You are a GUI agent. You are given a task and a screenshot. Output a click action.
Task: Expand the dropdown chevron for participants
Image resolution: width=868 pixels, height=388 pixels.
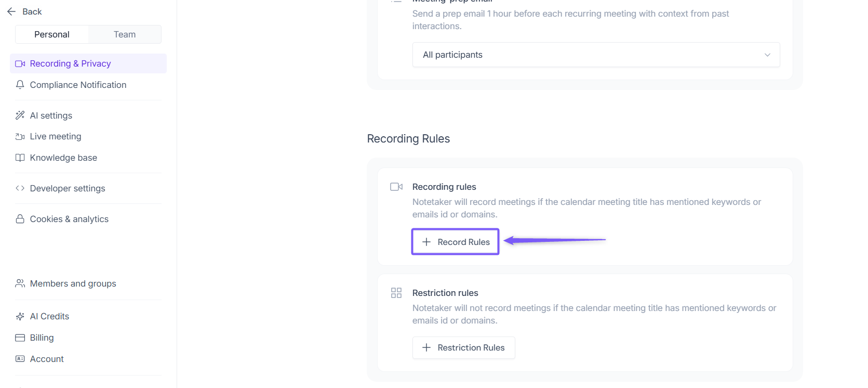click(x=767, y=55)
